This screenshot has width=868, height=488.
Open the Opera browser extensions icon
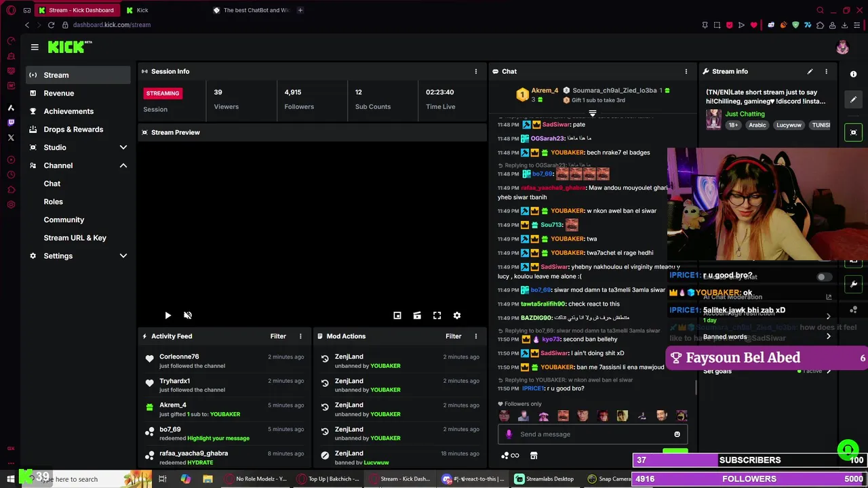click(x=820, y=25)
